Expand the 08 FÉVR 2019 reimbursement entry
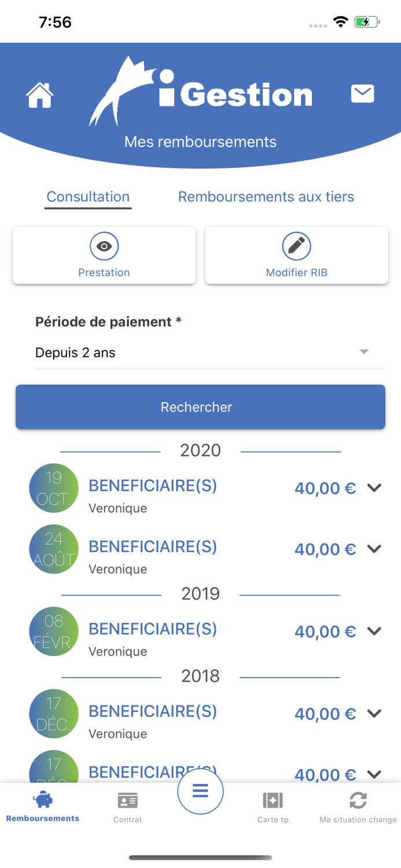 pos(374,631)
